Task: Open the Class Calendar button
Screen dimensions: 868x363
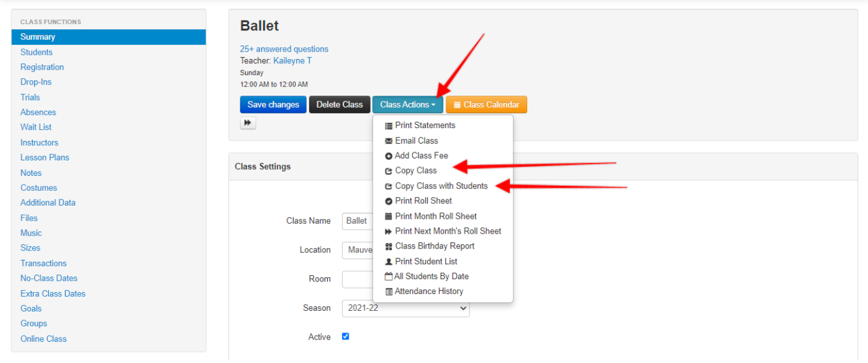Action: 486,104
